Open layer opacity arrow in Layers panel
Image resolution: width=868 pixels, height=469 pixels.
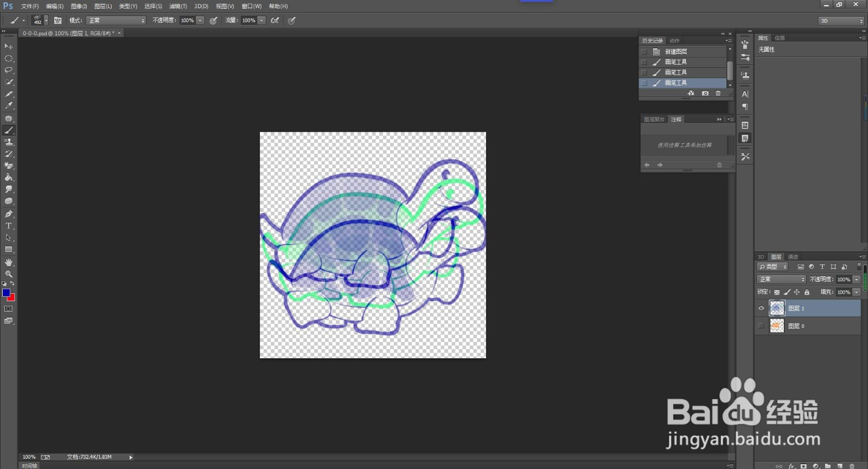(857, 279)
